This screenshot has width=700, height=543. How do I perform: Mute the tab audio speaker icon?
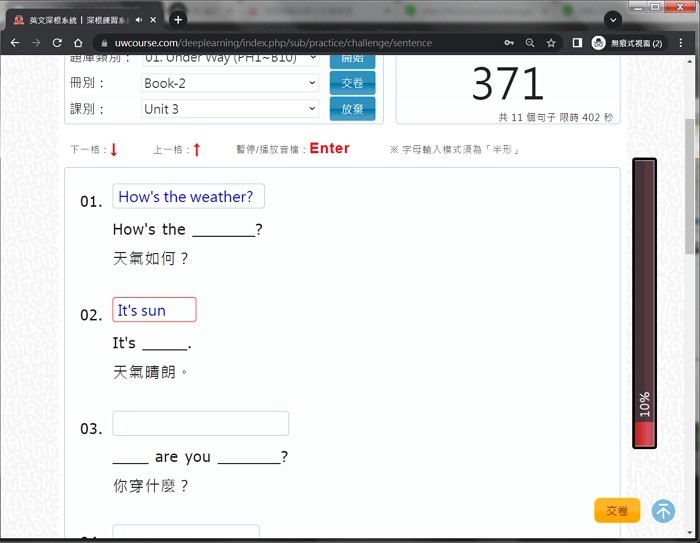pos(139,19)
